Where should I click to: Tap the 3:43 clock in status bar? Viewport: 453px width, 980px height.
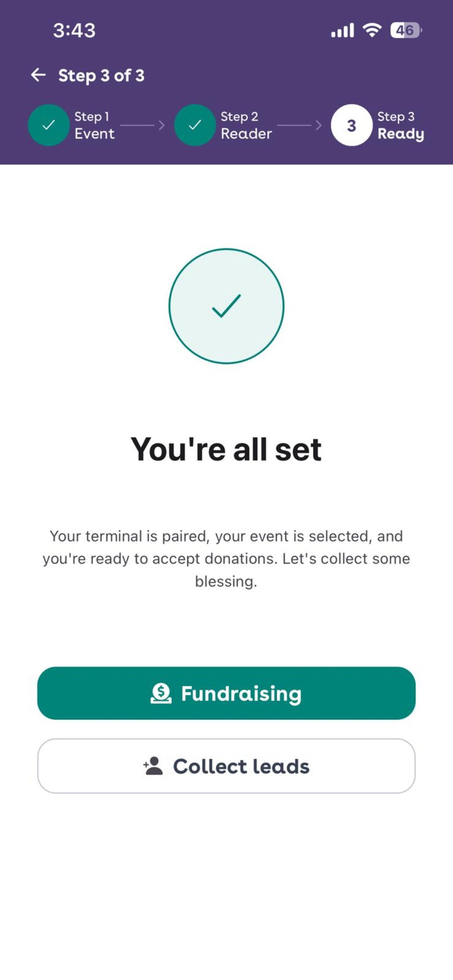point(74,30)
